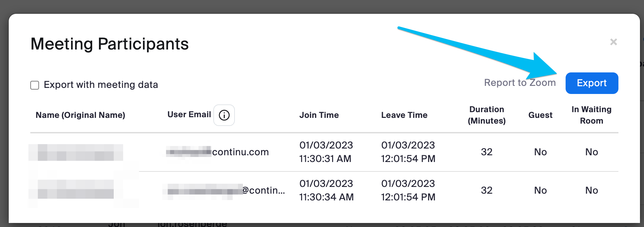Close the Meeting Participants dialog

pos(613,42)
